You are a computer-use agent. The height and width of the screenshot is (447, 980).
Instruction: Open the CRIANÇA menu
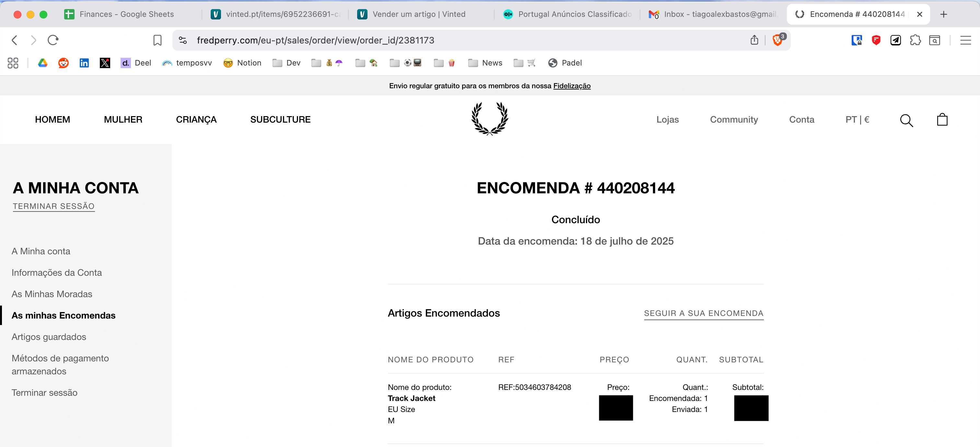[x=196, y=120]
